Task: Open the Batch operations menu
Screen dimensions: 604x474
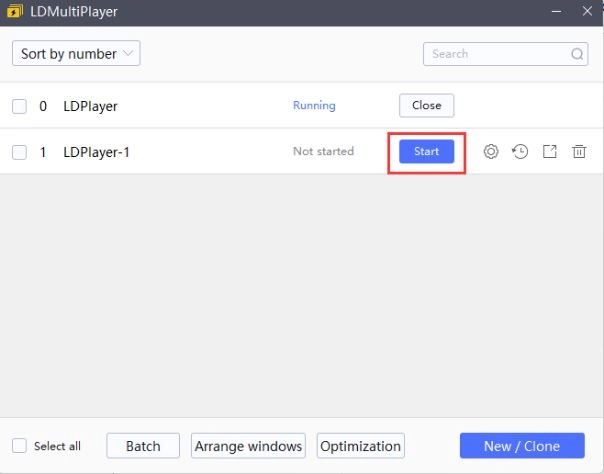Action: click(143, 446)
